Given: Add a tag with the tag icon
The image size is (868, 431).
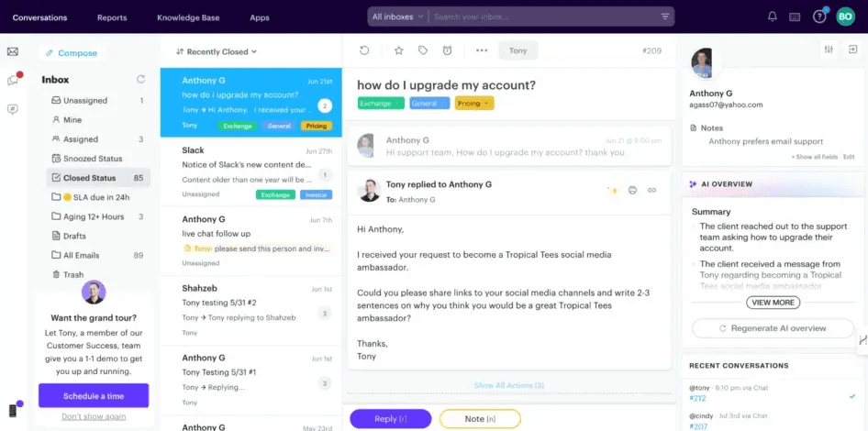Looking at the screenshot, I should coord(423,50).
